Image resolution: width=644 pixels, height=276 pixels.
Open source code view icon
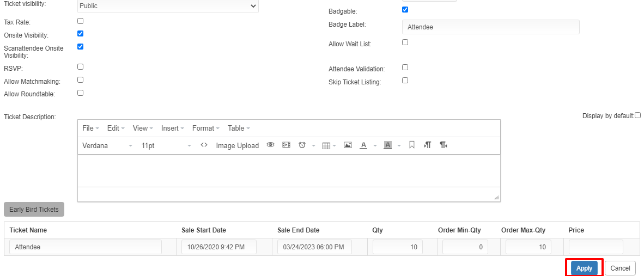[x=204, y=145]
